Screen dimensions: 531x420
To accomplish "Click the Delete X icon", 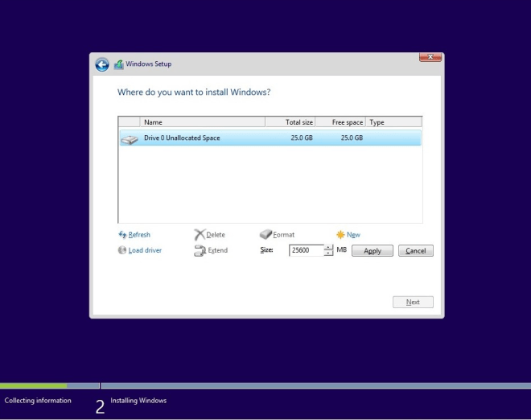I will coord(200,234).
